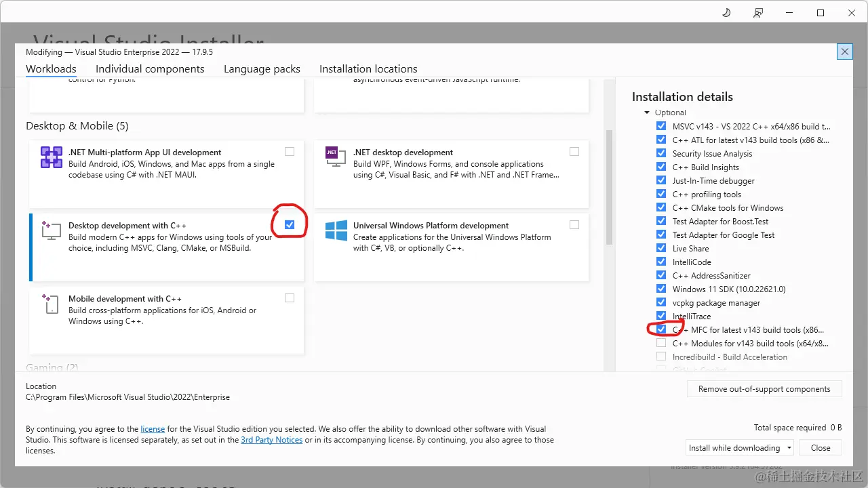Open the Language packs tab
This screenshot has width=868, height=488.
(x=262, y=69)
